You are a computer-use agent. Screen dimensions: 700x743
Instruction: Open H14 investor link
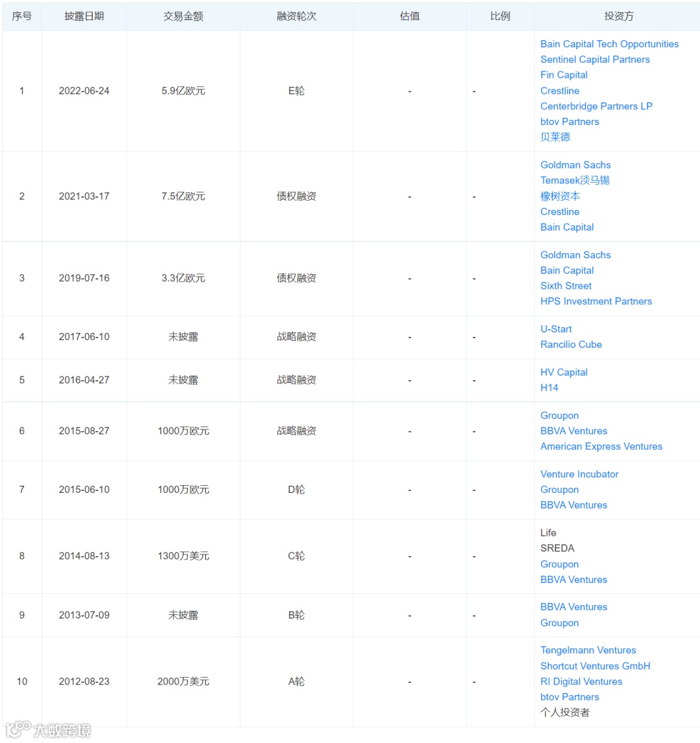[549, 387]
